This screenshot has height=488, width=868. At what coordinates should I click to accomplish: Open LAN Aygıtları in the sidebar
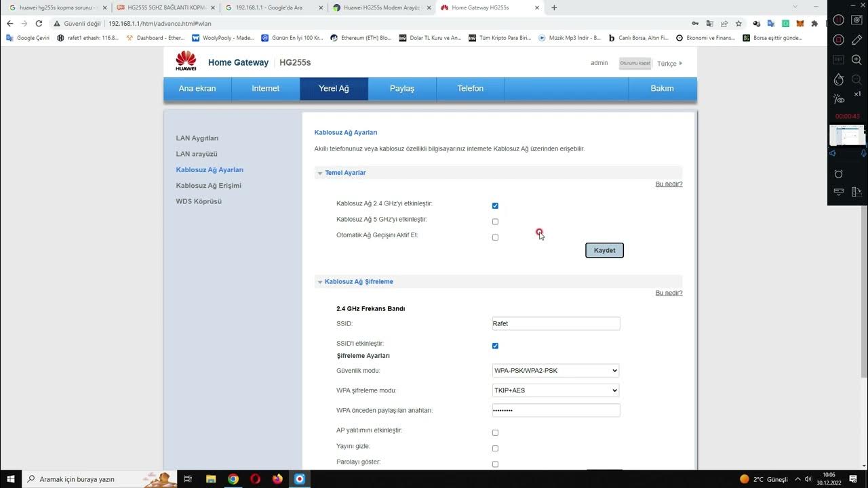coord(197,138)
